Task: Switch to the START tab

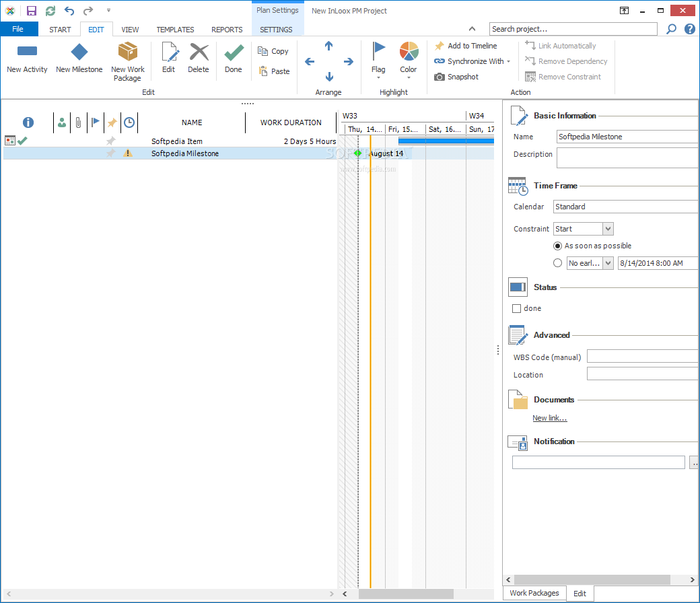Action: [x=60, y=30]
